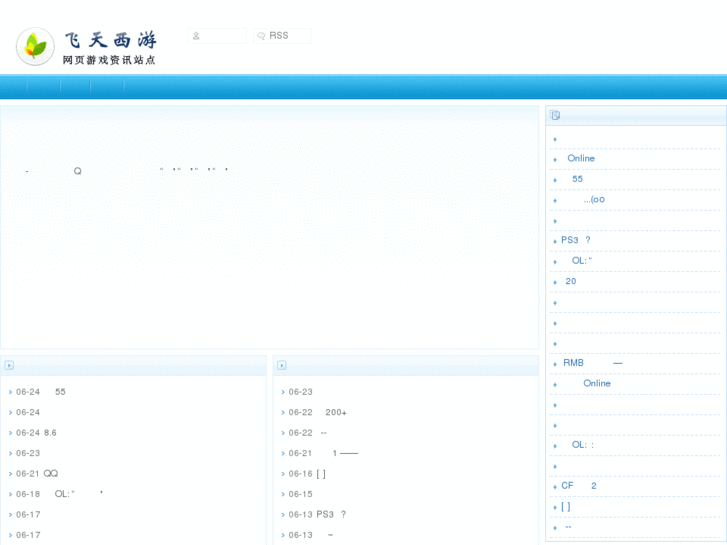Click the 飞天西游 leaf logo
Viewport: 727px width, 545px height.
click(x=35, y=46)
